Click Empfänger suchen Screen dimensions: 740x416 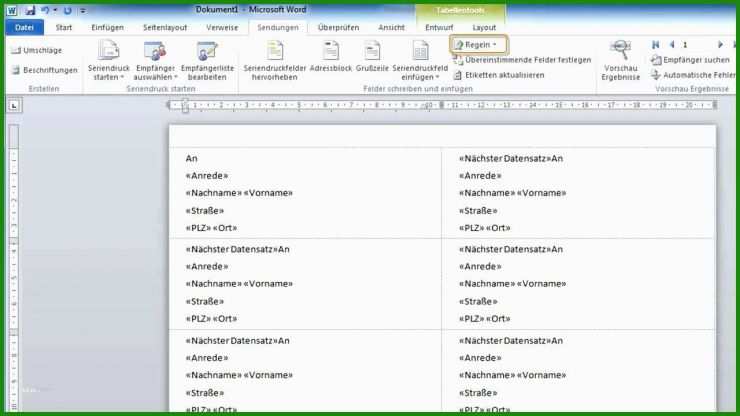pyautogui.click(x=690, y=60)
